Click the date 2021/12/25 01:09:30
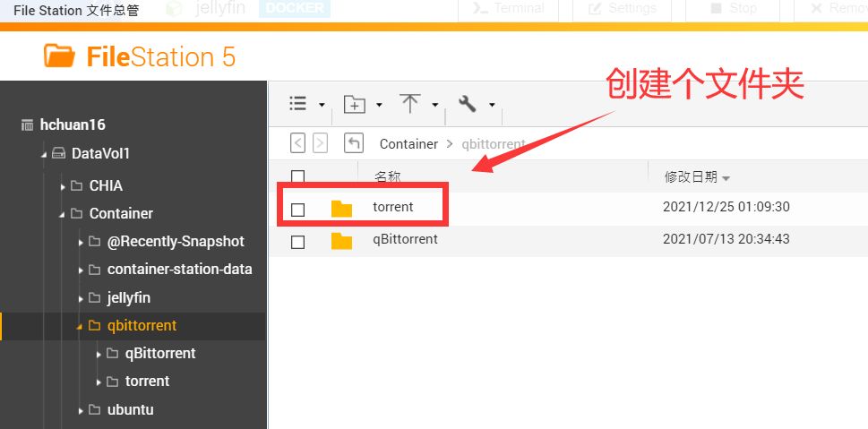Viewport: 868px width, 429px height. coord(726,207)
